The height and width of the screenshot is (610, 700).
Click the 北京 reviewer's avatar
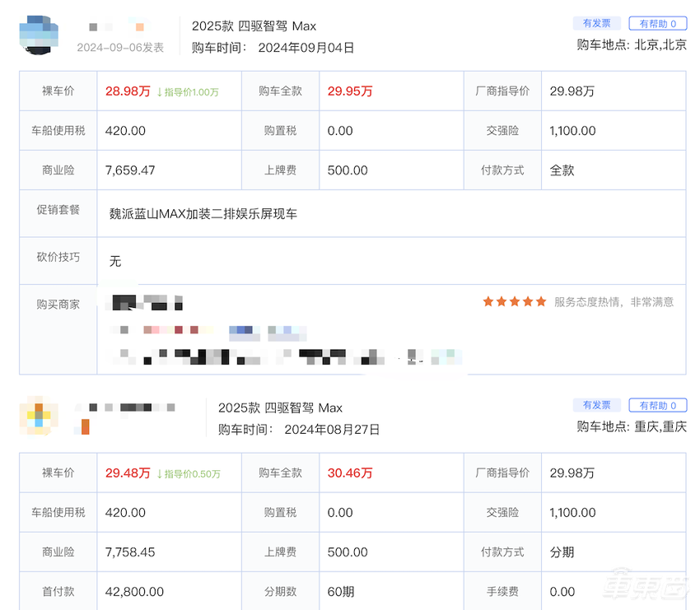38,35
